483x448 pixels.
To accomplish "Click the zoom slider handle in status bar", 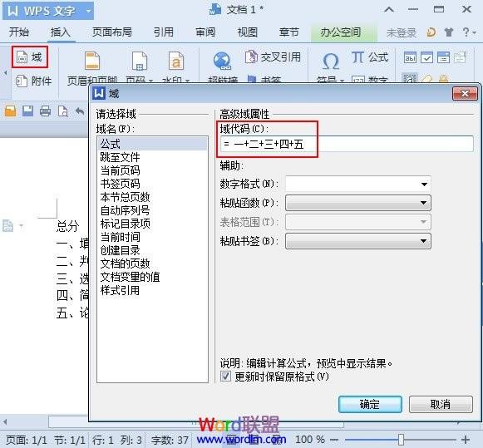I will click(401, 439).
